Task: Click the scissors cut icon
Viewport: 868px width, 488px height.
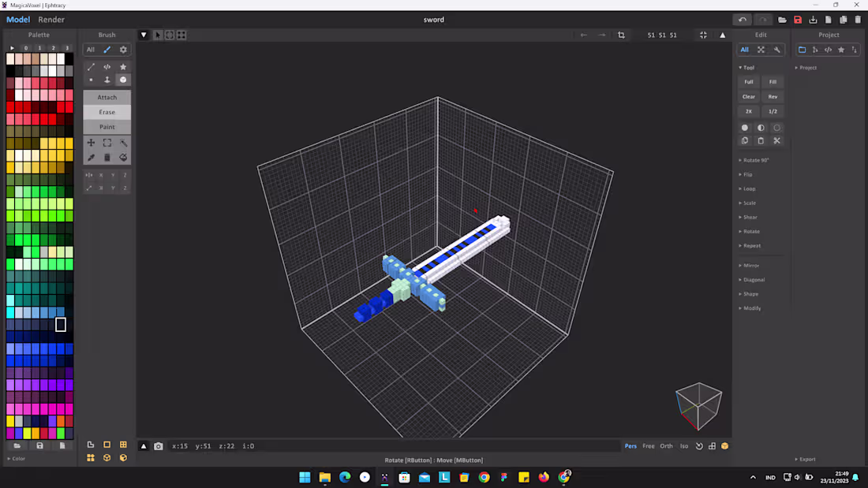Action: (776, 141)
